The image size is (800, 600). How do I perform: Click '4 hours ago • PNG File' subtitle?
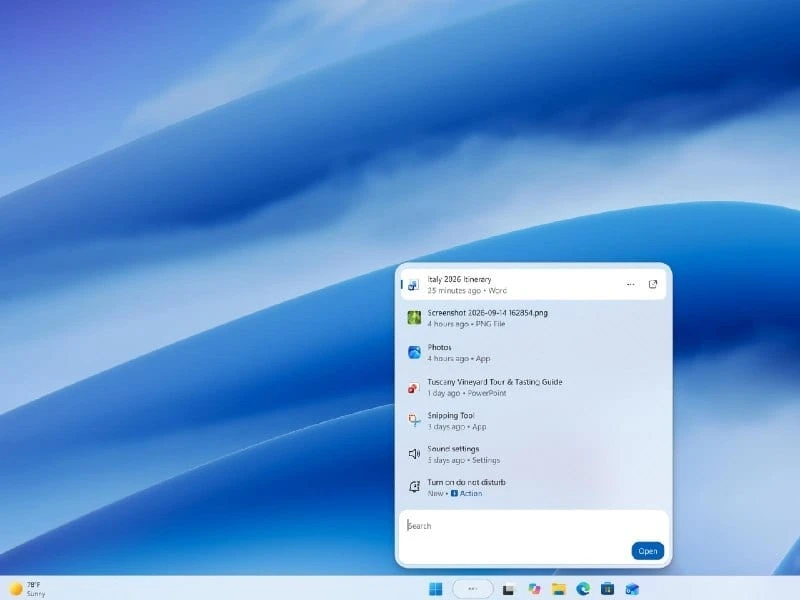(x=466, y=324)
